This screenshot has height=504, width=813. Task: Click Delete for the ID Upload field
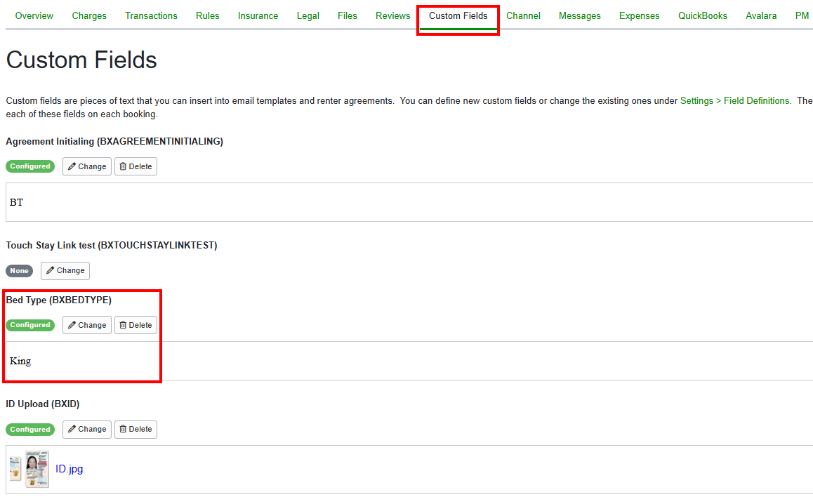coord(135,429)
